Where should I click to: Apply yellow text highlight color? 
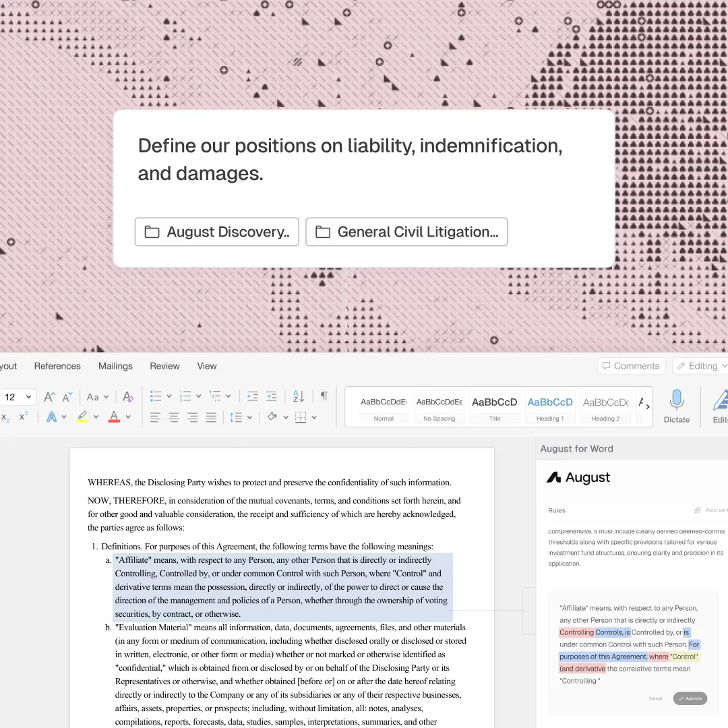point(82,417)
